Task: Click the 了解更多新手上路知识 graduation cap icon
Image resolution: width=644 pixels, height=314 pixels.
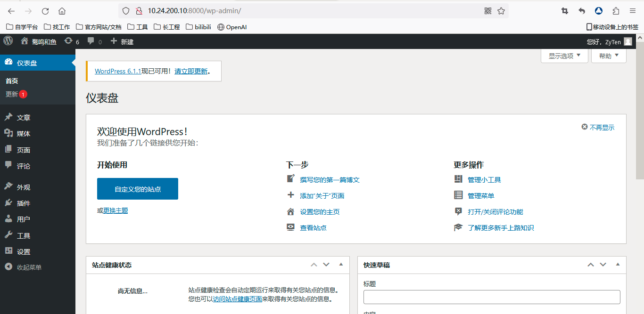Action: 458,227
